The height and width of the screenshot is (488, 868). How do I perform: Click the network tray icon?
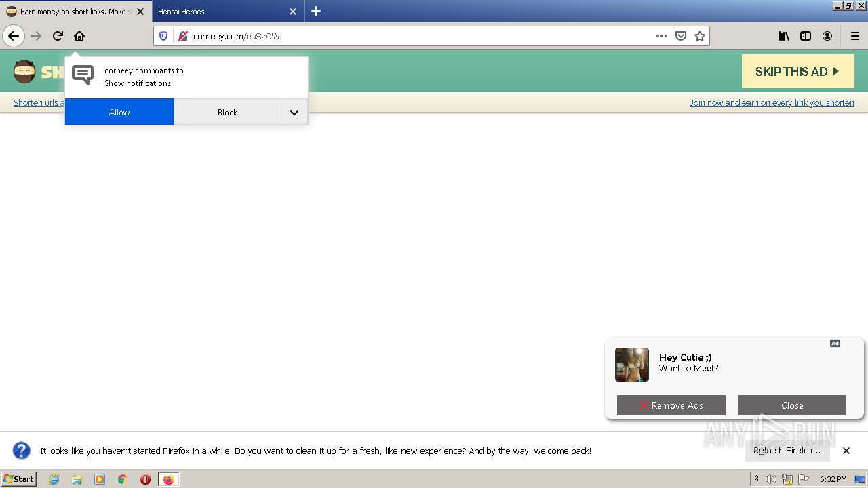(x=787, y=479)
